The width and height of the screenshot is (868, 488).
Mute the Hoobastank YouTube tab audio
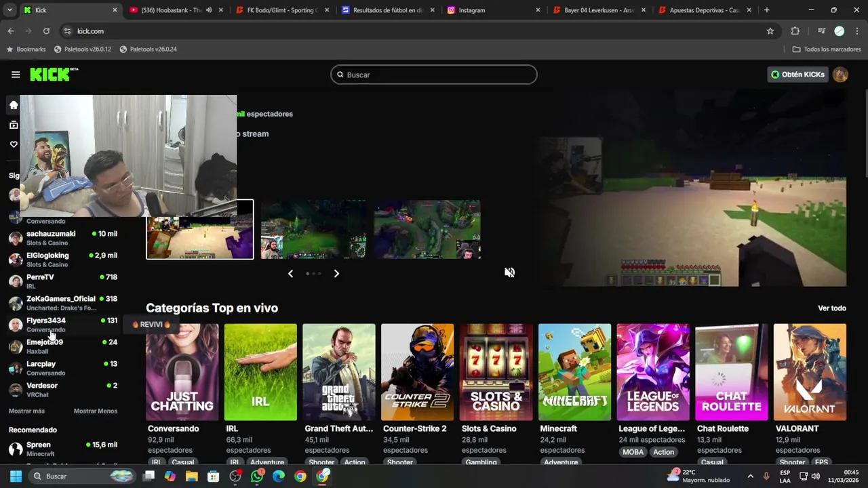(209, 10)
